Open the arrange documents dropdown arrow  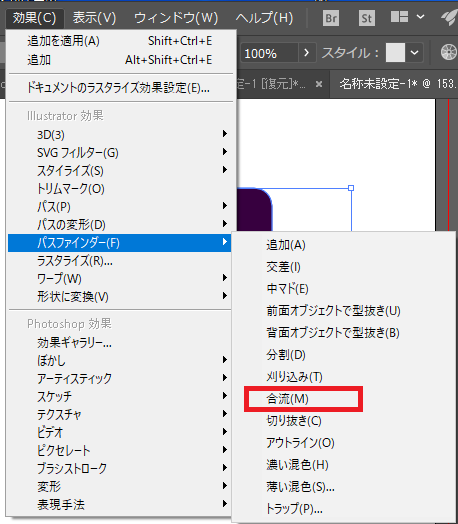point(420,16)
